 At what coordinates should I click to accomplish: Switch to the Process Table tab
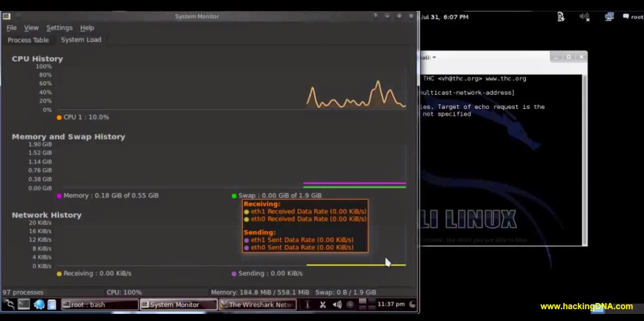tap(27, 40)
